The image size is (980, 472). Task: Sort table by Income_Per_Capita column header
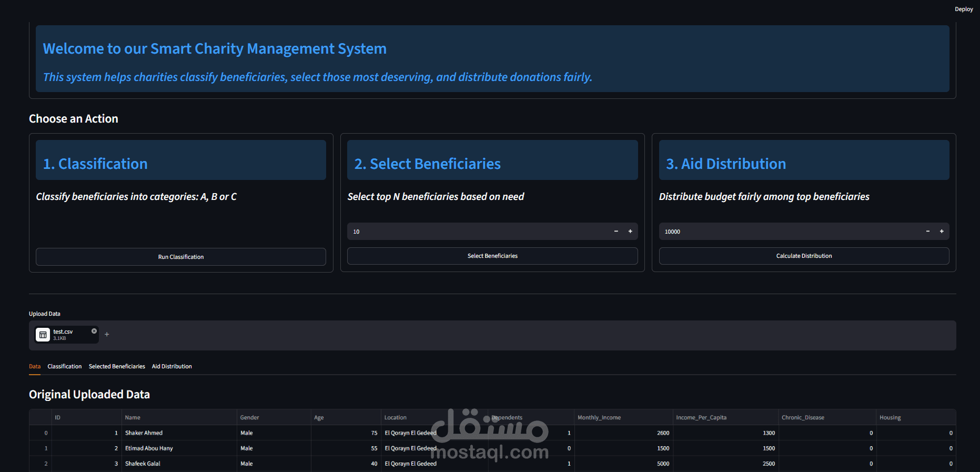[x=725, y=417]
